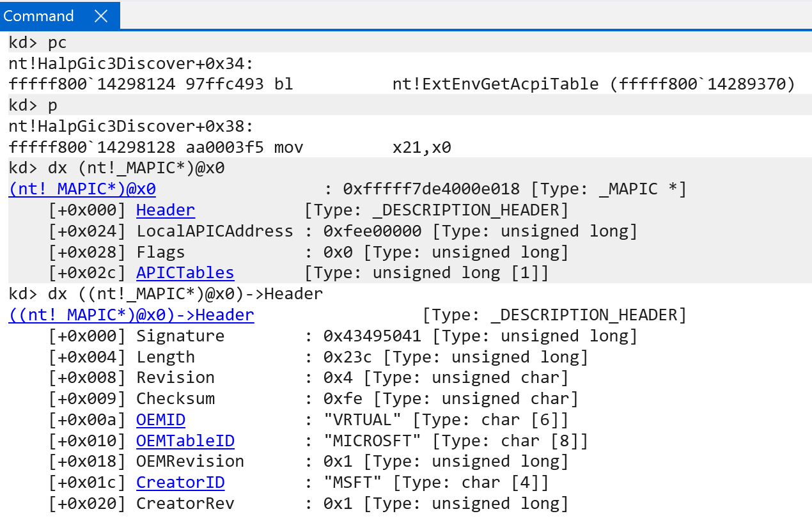Expand the OEMTableID field link
This screenshot has width=812, height=523.
pyautogui.click(x=185, y=441)
